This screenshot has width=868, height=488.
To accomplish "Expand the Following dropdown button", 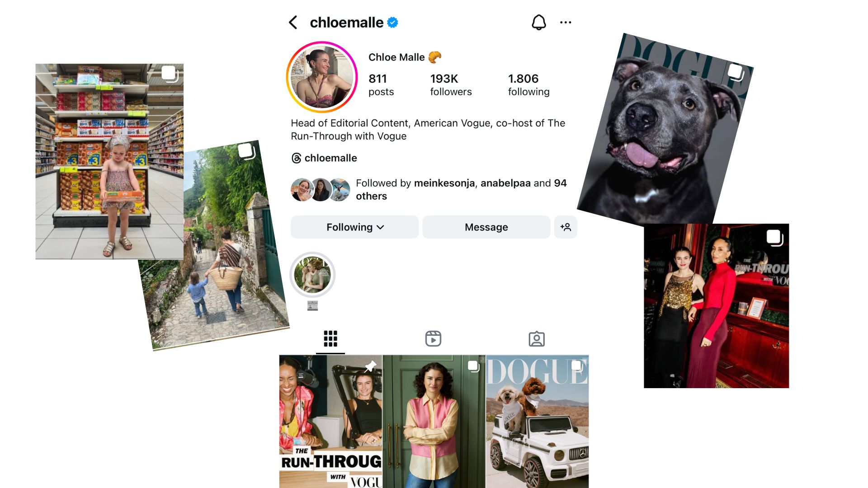I will pos(354,227).
